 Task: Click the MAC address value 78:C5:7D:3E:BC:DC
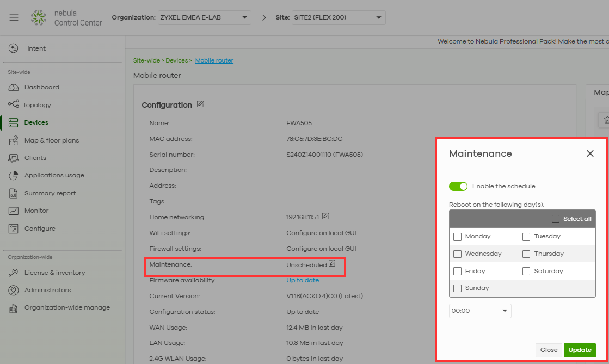[x=315, y=139]
